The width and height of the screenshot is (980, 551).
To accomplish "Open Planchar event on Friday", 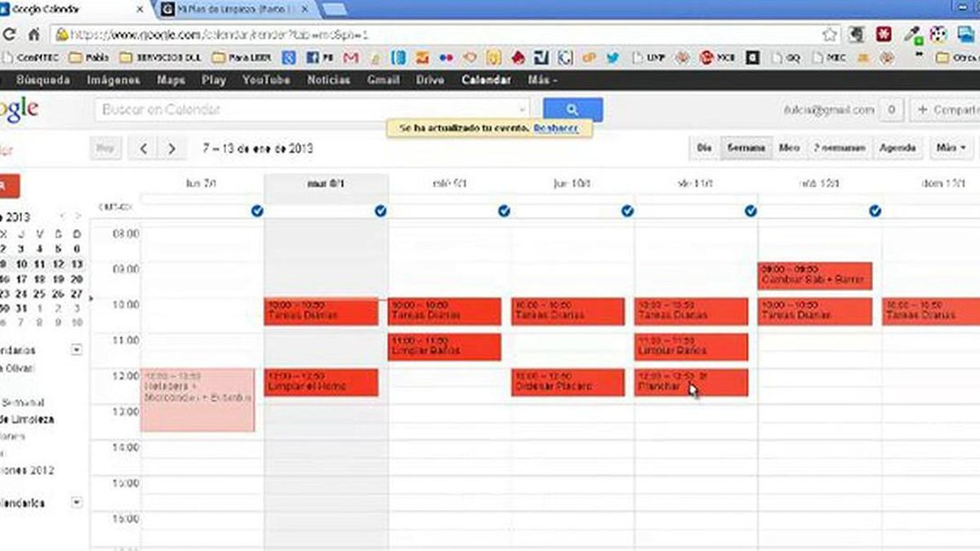I will click(691, 383).
